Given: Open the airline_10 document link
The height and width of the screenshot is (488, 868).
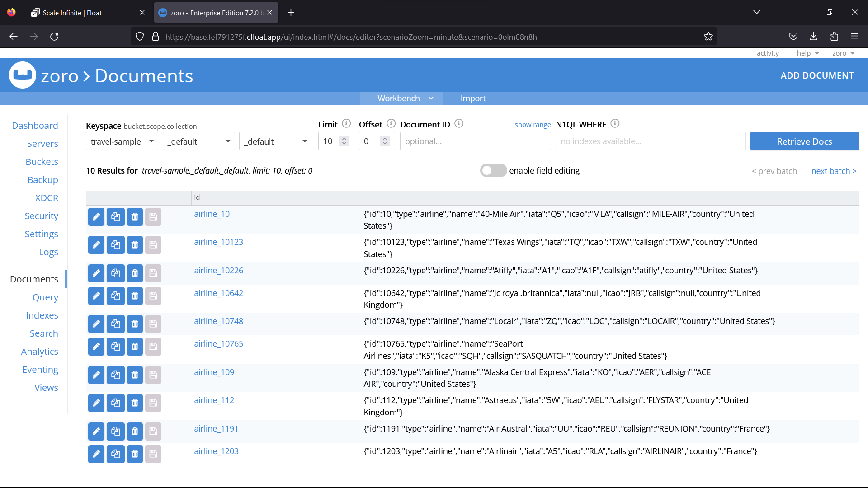Looking at the screenshot, I should (212, 214).
